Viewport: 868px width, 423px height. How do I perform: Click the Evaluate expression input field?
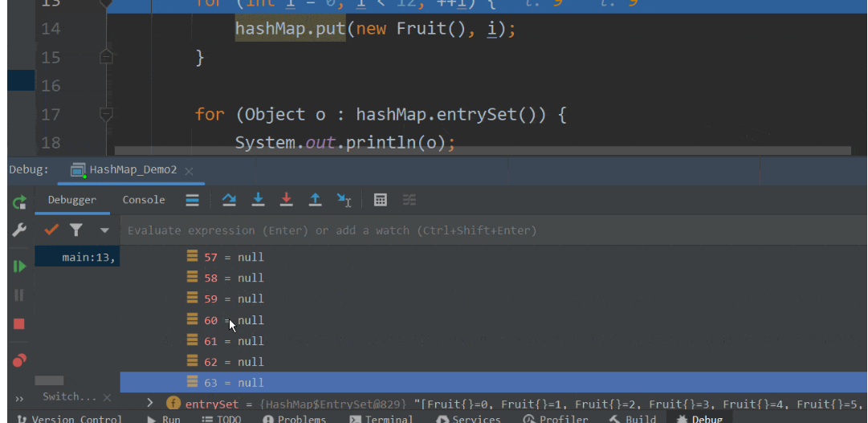493,230
